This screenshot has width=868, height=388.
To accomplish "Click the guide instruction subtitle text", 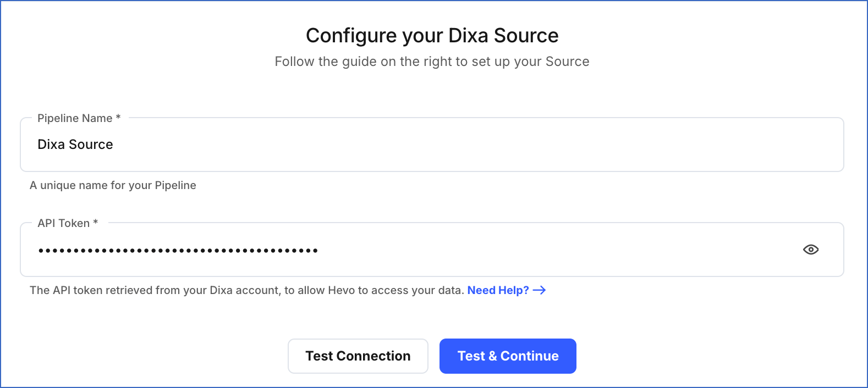I will 432,61.
